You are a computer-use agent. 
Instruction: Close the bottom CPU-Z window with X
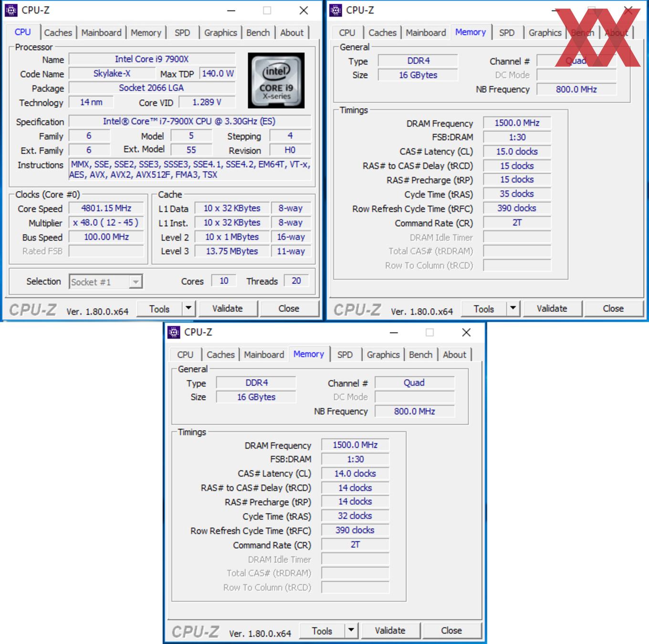(x=466, y=332)
